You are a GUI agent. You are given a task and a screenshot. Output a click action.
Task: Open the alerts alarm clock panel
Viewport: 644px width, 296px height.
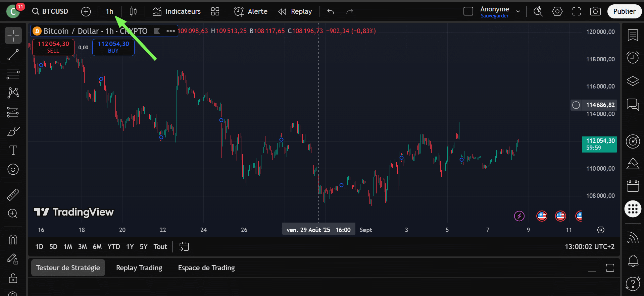(633, 58)
